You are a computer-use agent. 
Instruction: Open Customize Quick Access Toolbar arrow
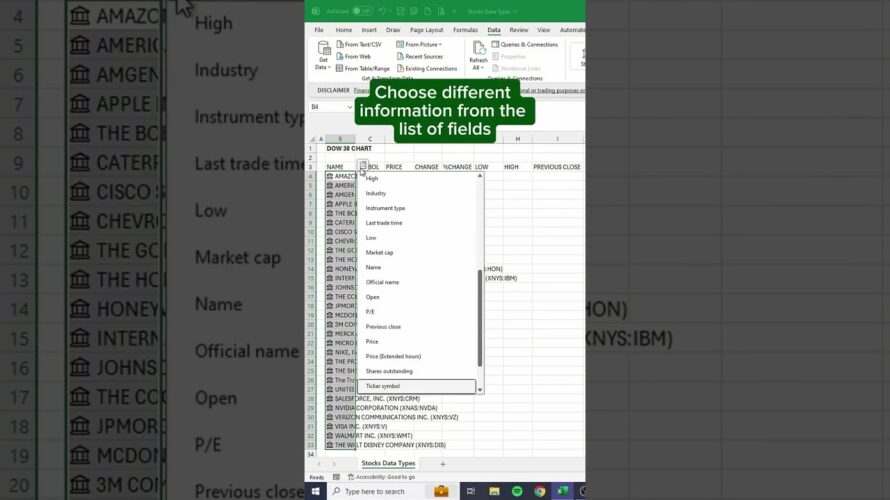click(x=454, y=11)
